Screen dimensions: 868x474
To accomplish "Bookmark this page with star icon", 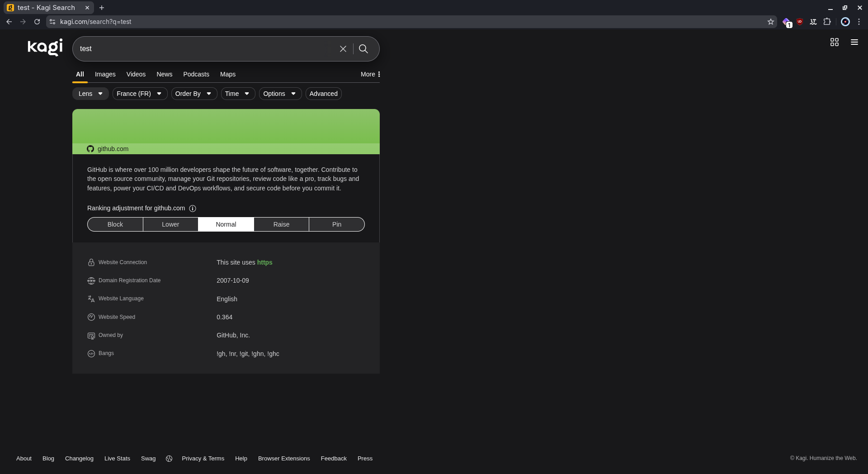I will (771, 22).
